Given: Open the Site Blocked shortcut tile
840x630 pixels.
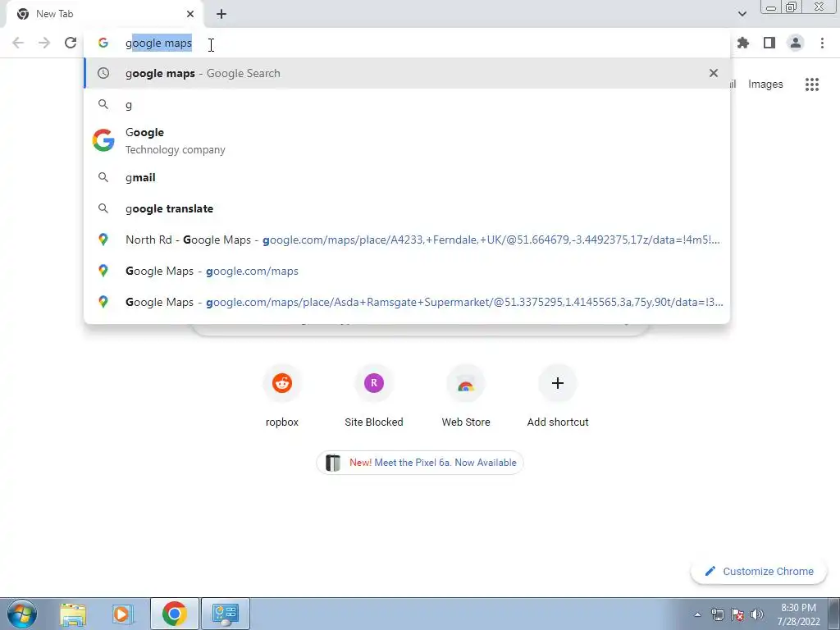Looking at the screenshot, I should pyautogui.click(x=374, y=395).
